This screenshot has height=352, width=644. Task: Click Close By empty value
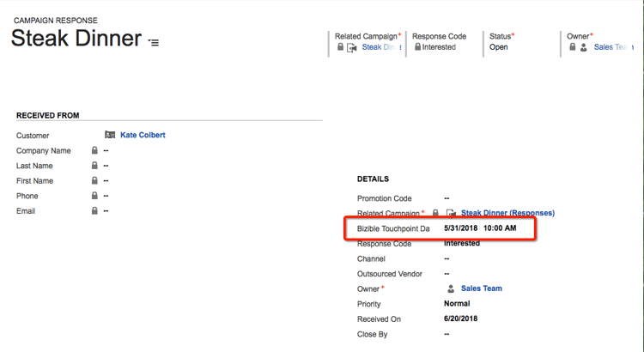click(x=447, y=334)
